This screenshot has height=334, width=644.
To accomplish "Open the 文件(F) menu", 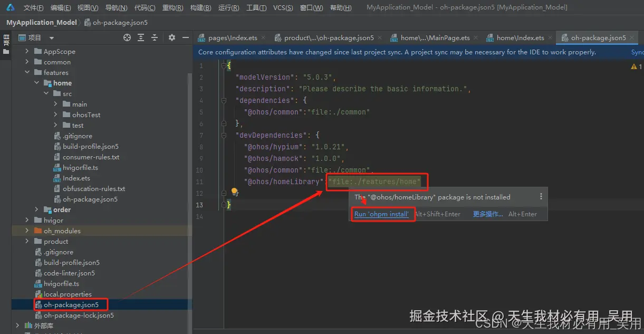I will 33,7.
